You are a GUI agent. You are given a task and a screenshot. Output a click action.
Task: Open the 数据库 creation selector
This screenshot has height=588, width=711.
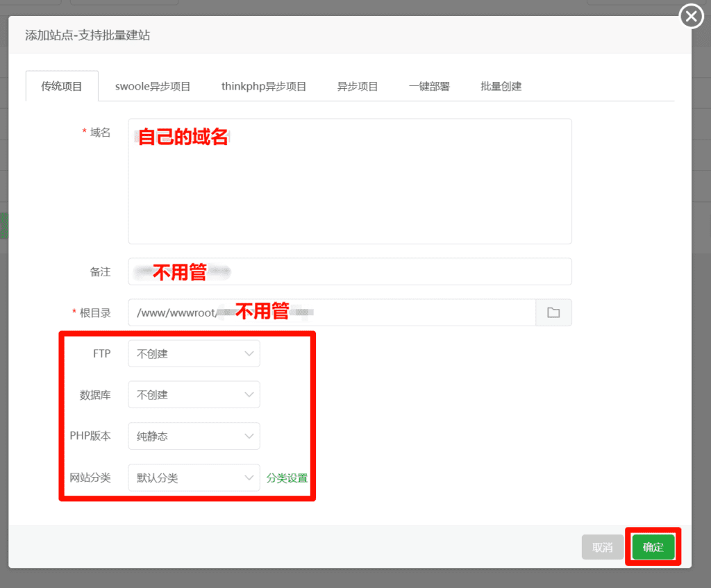click(194, 394)
